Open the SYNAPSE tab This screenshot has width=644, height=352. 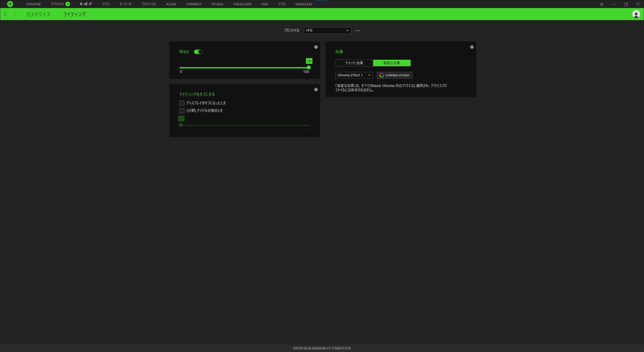tap(34, 4)
